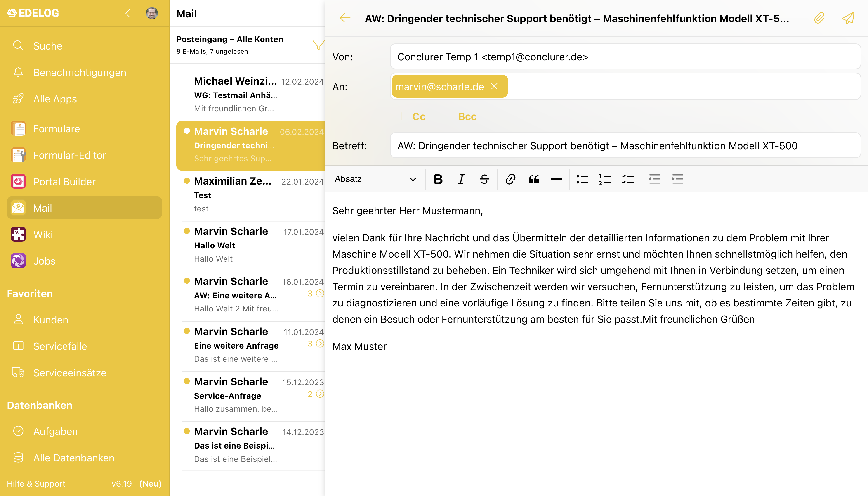This screenshot has height=496, width=868.
Task: Open the Wiki app
Action: click(x=84, y=234)
